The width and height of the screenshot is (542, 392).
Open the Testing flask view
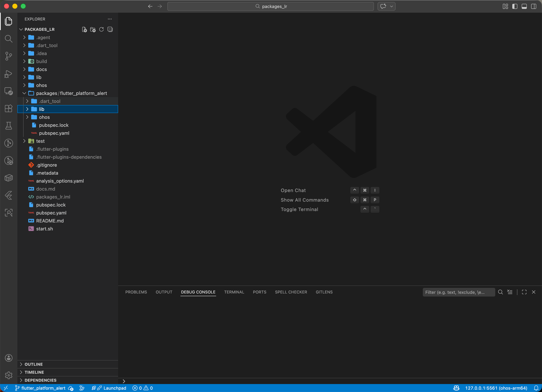point(9,126)
